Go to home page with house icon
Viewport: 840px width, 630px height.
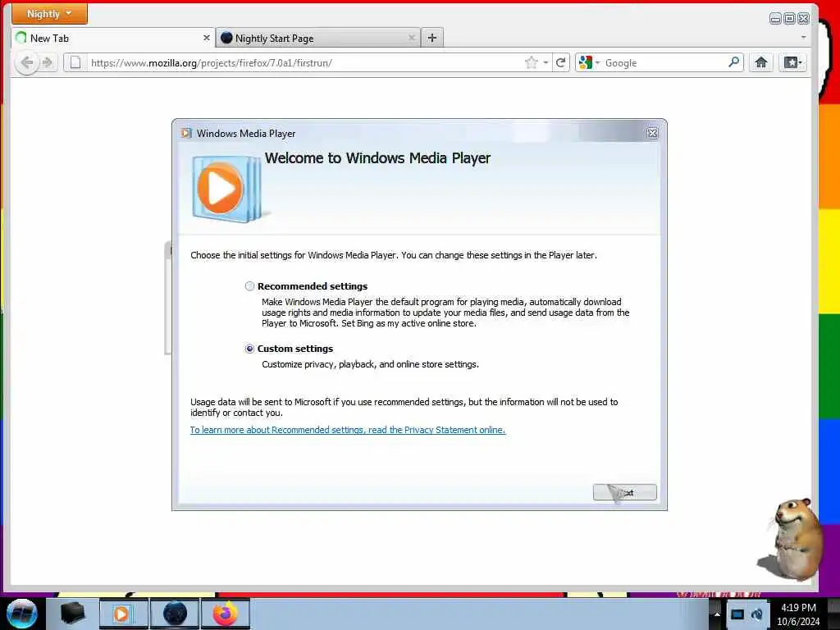tap(760, 62)
